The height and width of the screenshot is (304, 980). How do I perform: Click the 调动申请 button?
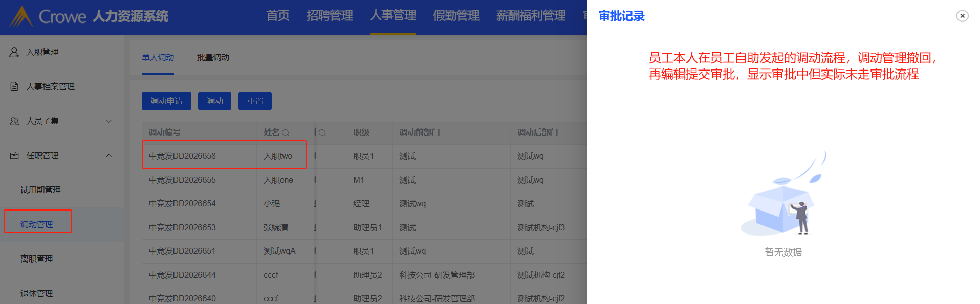[x=166, y=101]
